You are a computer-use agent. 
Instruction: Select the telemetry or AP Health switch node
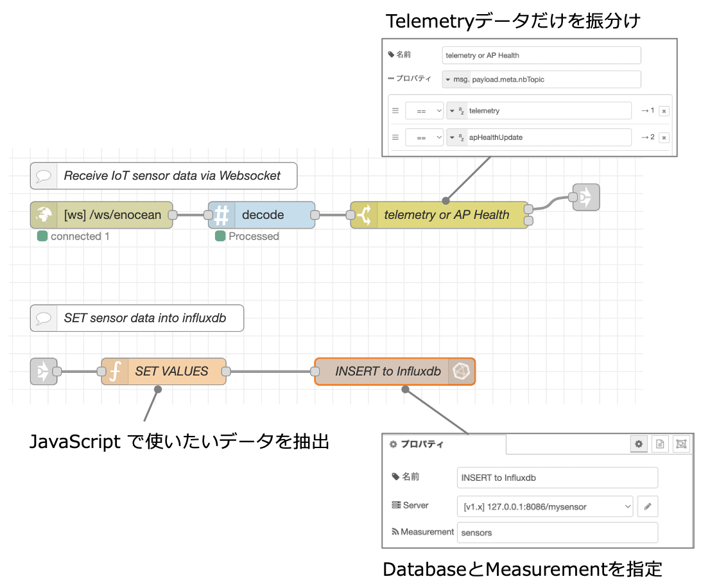(x=439, y=215)
